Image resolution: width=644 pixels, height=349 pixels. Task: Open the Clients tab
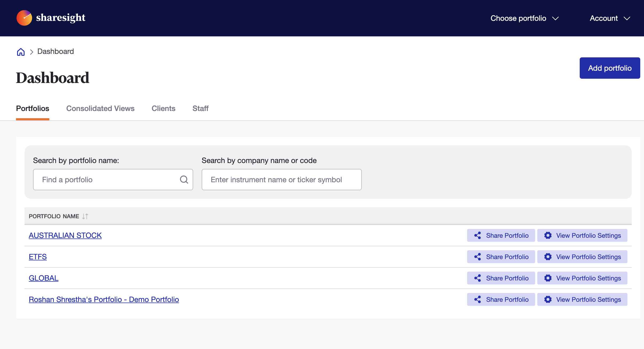click(x=163, y=108)
